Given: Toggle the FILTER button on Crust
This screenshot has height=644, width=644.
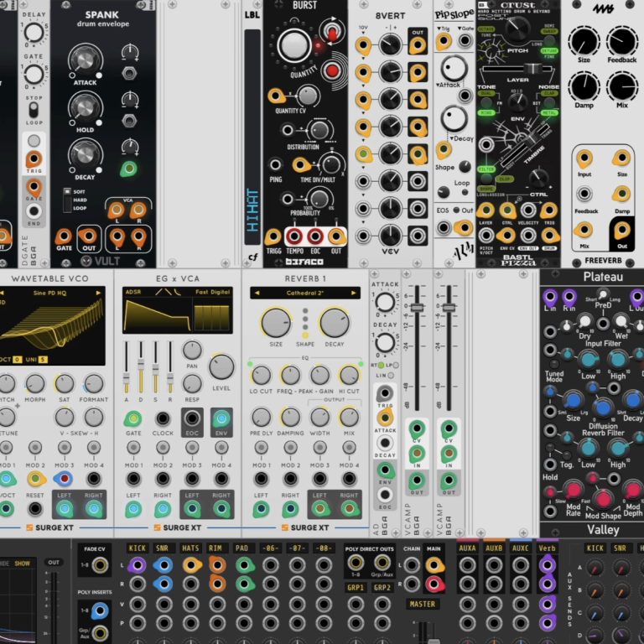Looking at the screenshot, I should click(486, 169).
